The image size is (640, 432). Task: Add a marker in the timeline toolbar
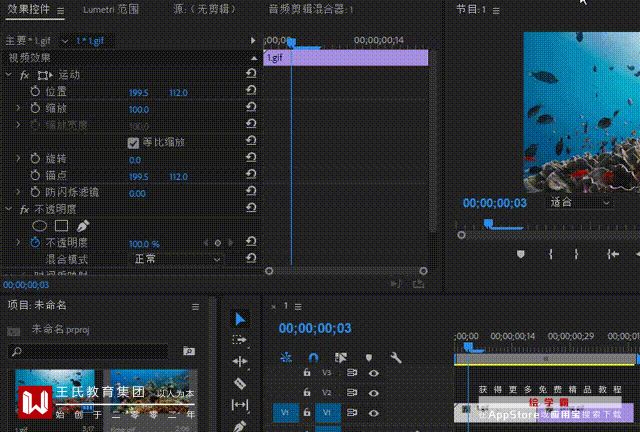(x=369, y=358)
